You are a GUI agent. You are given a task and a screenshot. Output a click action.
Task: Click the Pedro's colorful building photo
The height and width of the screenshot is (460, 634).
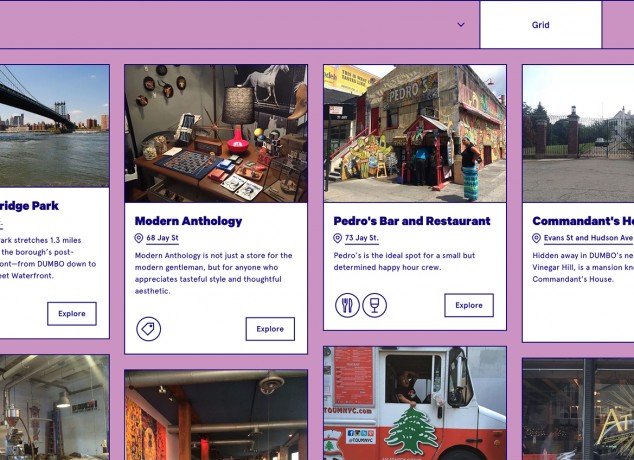[415, 133]
